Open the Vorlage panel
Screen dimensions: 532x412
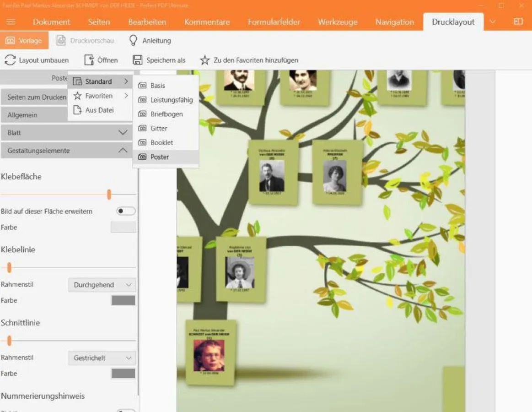coord(24,40)
